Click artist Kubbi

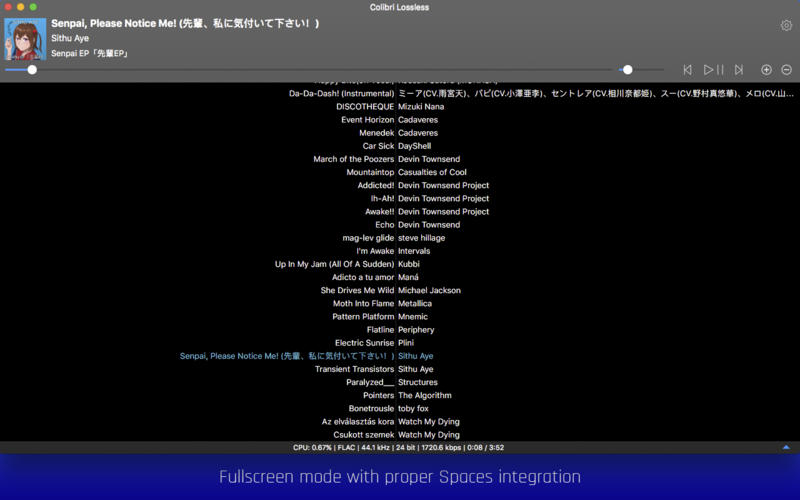click(x=409, y=264)
